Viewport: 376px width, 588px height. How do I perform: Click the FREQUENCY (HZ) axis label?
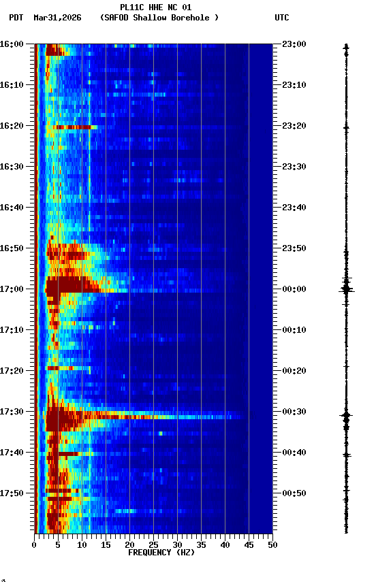161,553
